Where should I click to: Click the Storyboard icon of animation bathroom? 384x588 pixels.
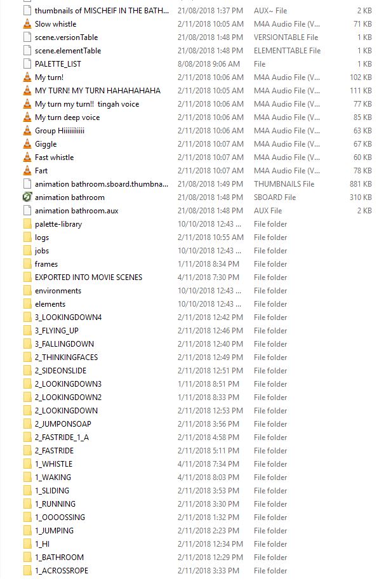[x=27, y=197]
